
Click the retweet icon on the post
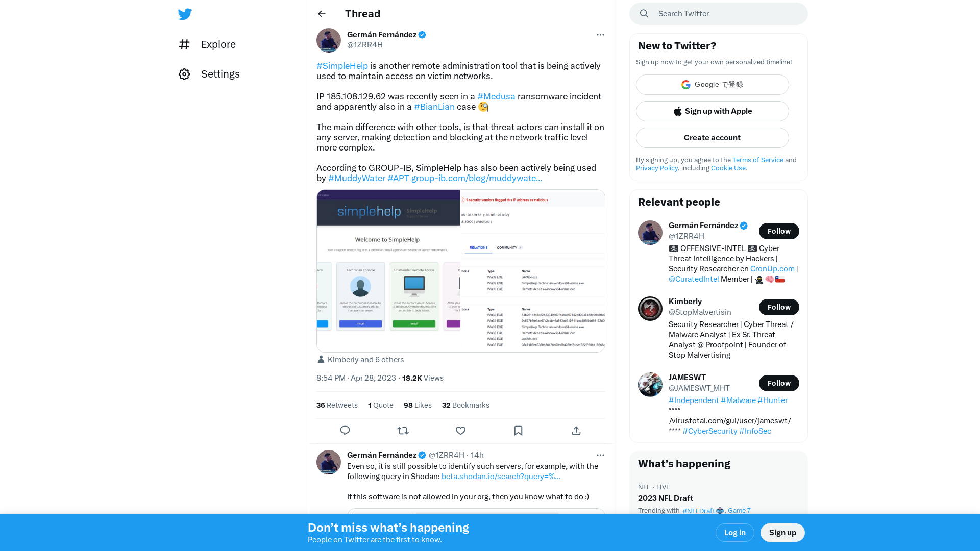pos(403,431)
